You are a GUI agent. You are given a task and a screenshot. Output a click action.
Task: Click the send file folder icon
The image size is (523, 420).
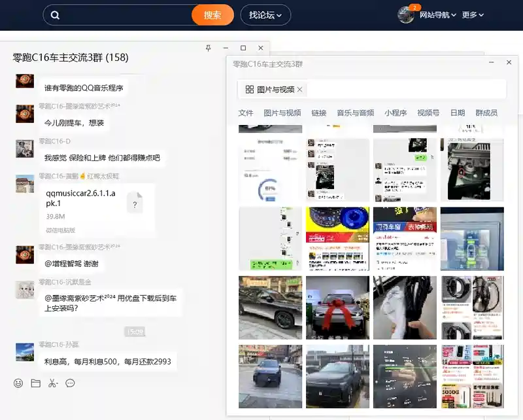[x=36, y=383]
